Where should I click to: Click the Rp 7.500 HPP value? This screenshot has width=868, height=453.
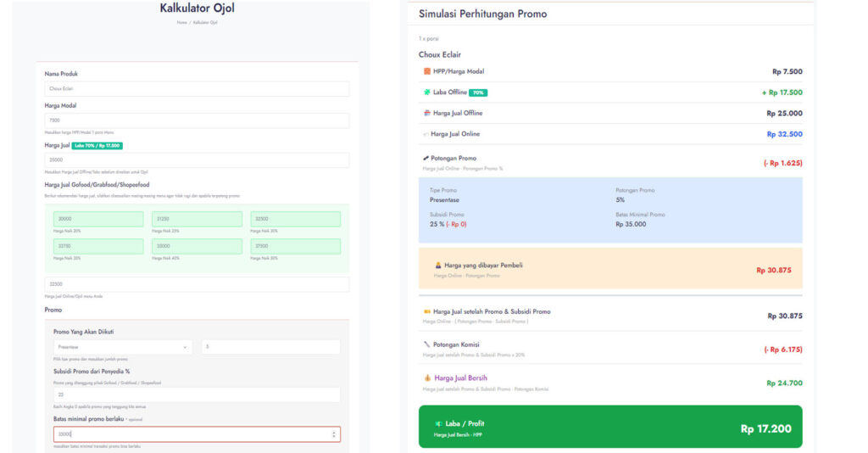[x=787, y=71]
